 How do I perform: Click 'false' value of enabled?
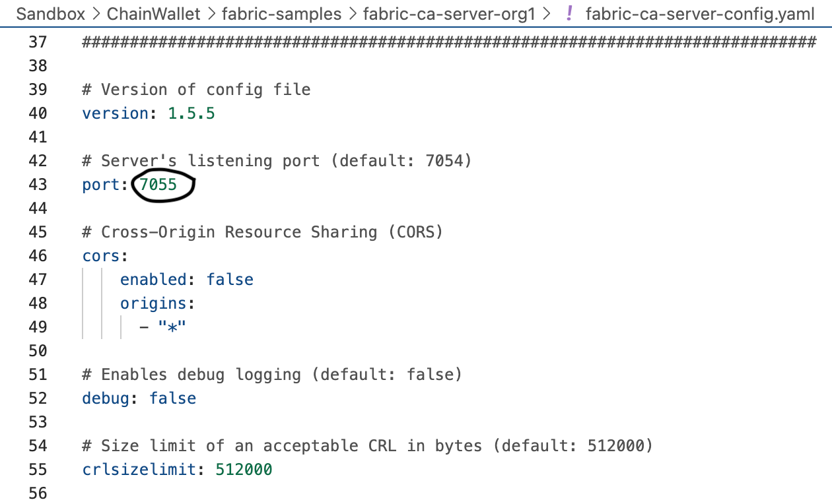230,280
